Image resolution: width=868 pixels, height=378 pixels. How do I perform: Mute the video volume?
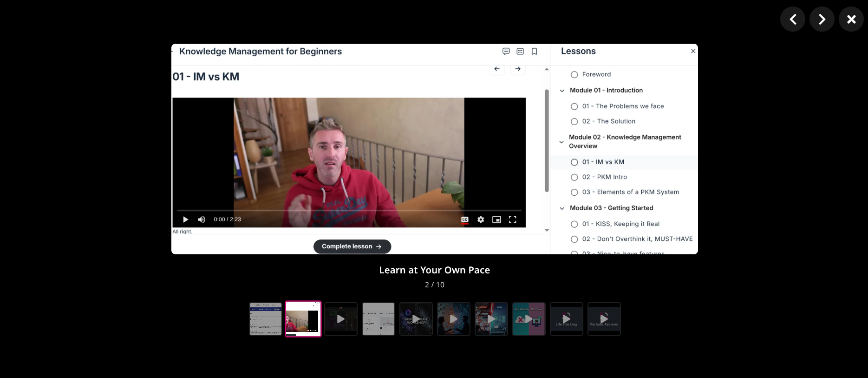point(202,219)
